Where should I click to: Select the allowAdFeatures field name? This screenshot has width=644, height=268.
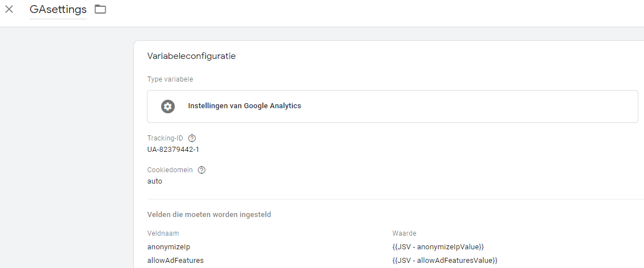pos(175,260)
